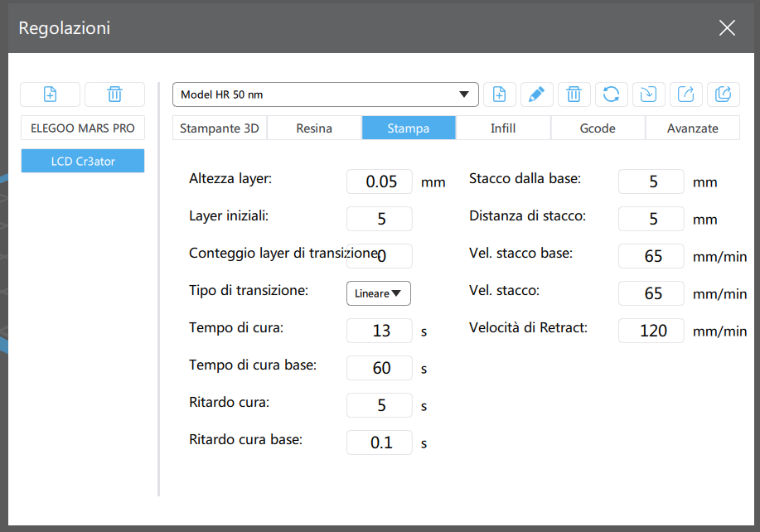The height and width of the screenshot is (532, 760).
Task: Select the LCD Cr3ator printer
Action: (83, 162)
